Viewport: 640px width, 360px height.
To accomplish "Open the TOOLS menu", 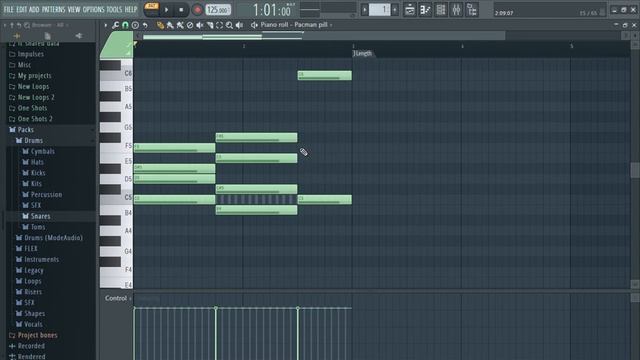I will coord(114,9).
